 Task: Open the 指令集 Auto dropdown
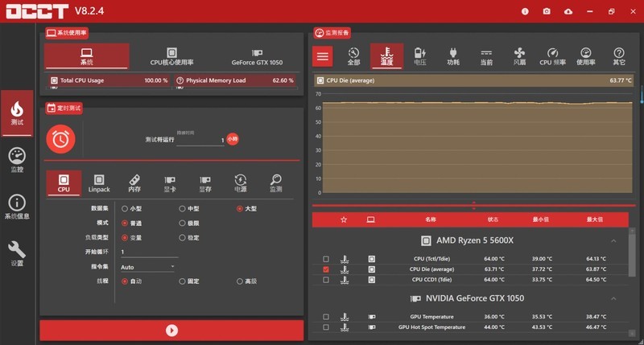point(147,266)
